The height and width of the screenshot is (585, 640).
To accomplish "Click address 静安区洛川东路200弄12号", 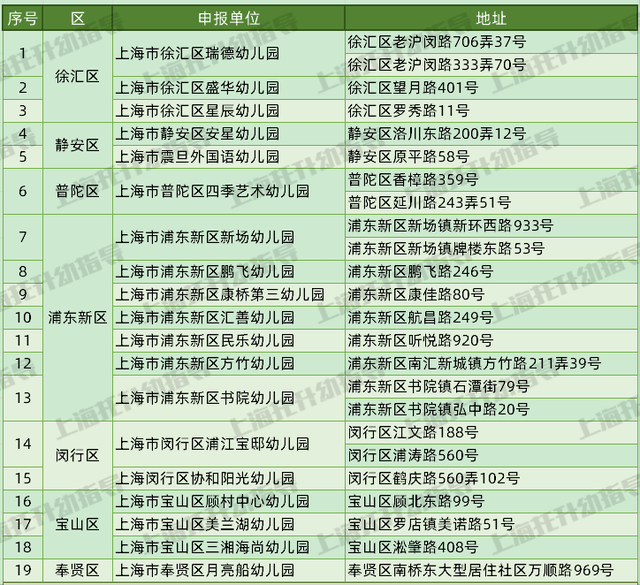I will (436, 133).
